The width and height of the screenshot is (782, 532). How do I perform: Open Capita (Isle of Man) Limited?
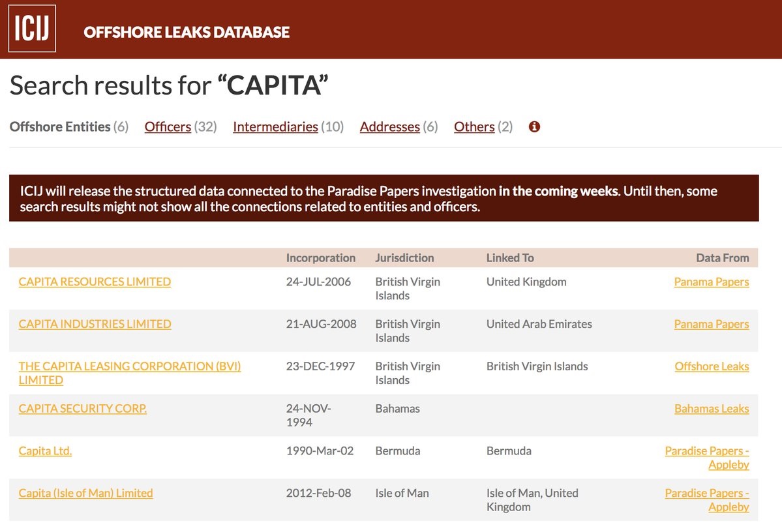pos(86,493)
